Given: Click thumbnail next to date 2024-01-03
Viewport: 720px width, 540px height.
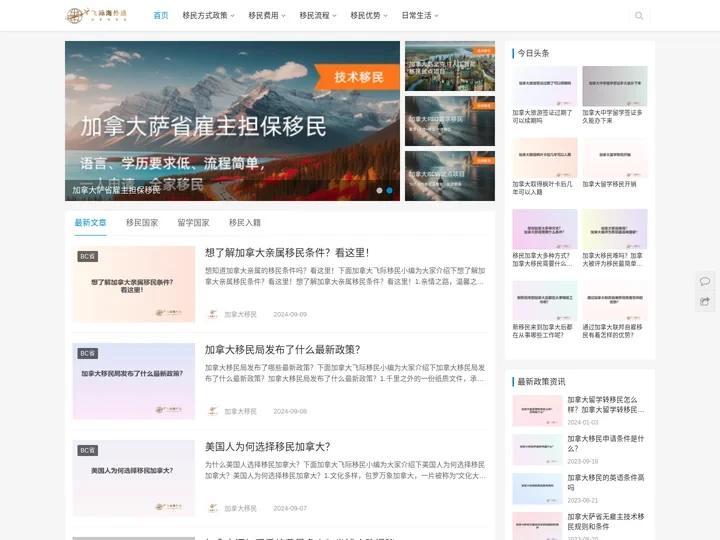Looking at the screenshot, I should [x=537, y=411].
